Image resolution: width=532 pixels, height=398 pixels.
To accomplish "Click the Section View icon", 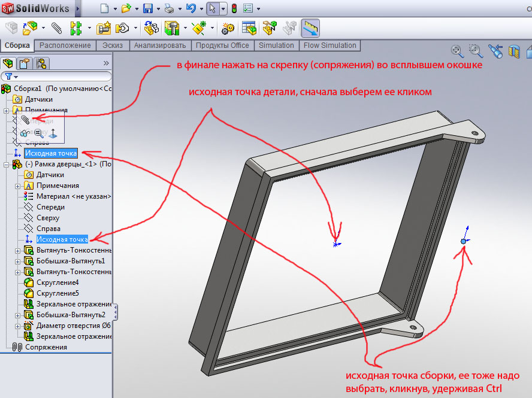I will pos(513,51).
